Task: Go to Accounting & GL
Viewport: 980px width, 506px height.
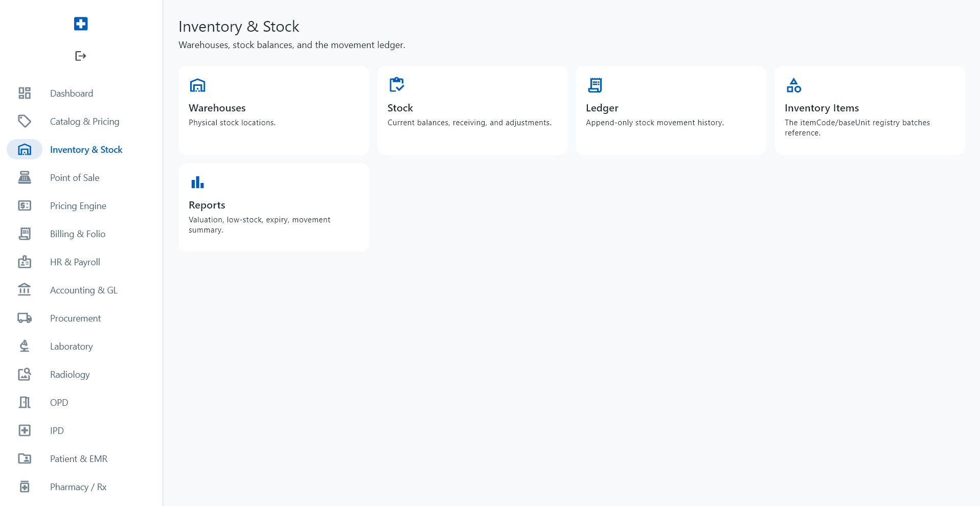Action: [84, 290]
